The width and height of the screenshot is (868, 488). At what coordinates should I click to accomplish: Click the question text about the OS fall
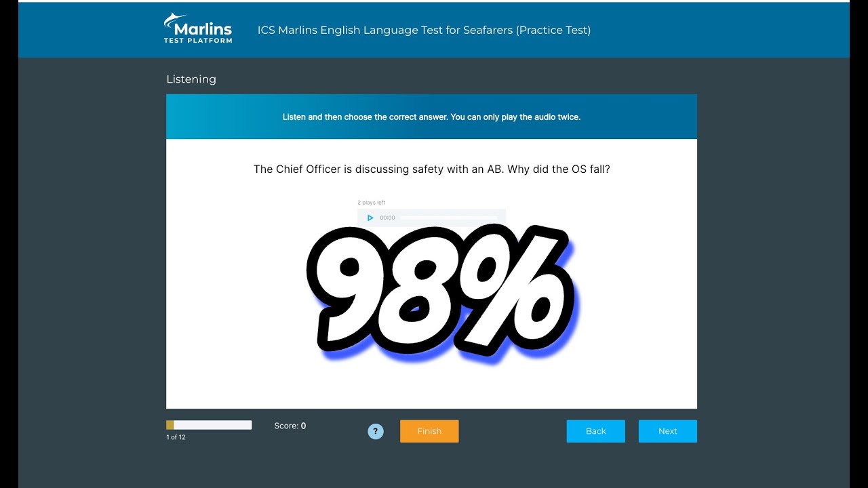click(432, 169)
